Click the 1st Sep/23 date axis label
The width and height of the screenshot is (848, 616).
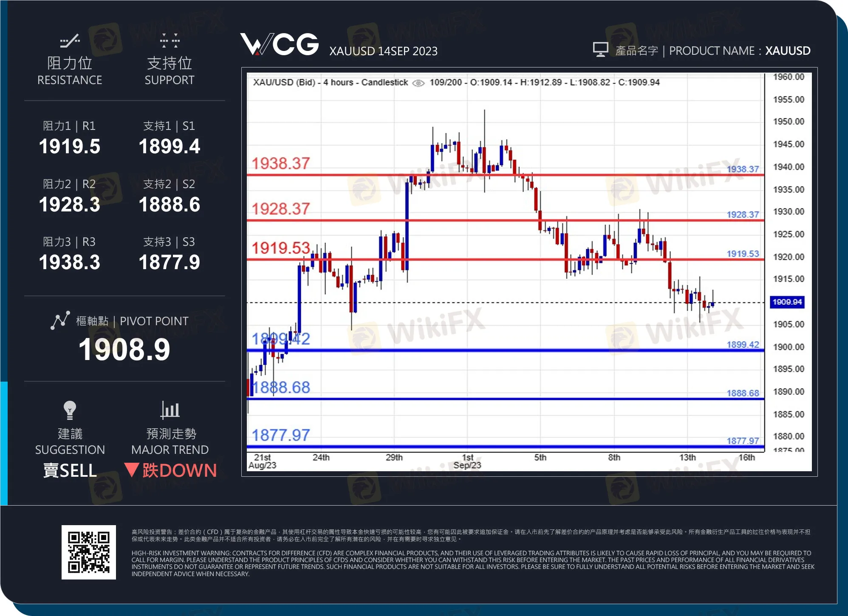tap(467, 461)
